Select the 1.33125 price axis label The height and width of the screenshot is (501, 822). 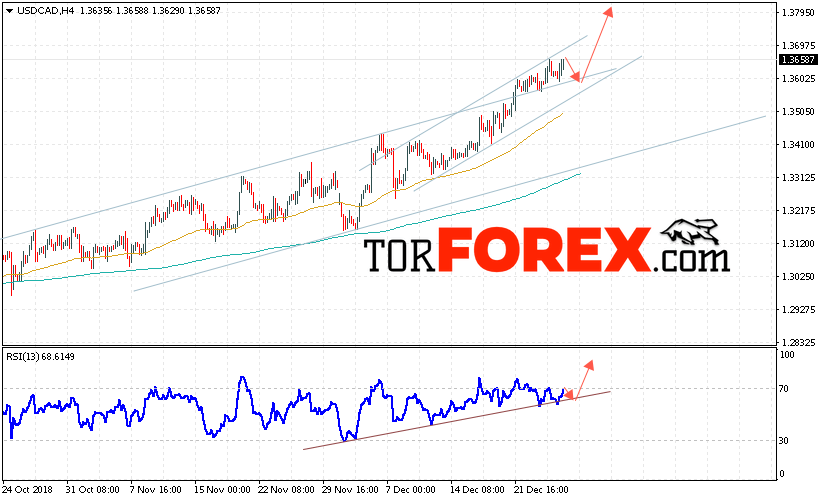798,178
